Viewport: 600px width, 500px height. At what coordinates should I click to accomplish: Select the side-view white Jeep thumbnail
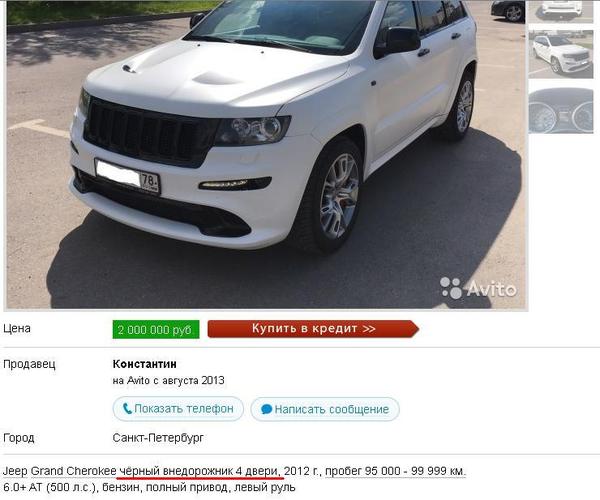[x=561, y=55]
